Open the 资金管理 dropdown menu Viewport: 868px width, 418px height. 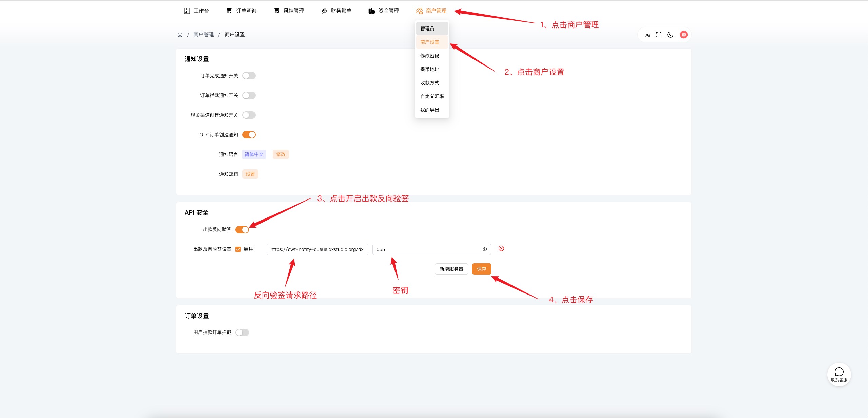coord(384,11)
